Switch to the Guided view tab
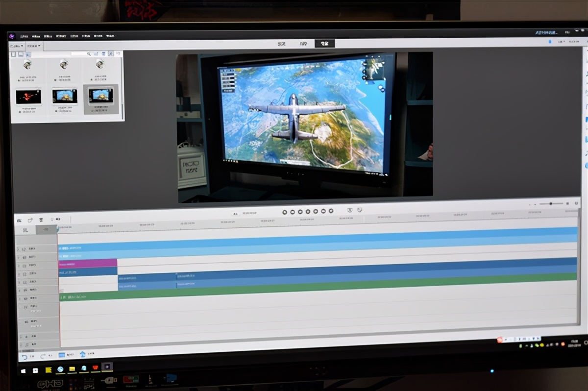The width and height of the screenshot is (588, 391). pyautogui.click(x=303, y=44)
